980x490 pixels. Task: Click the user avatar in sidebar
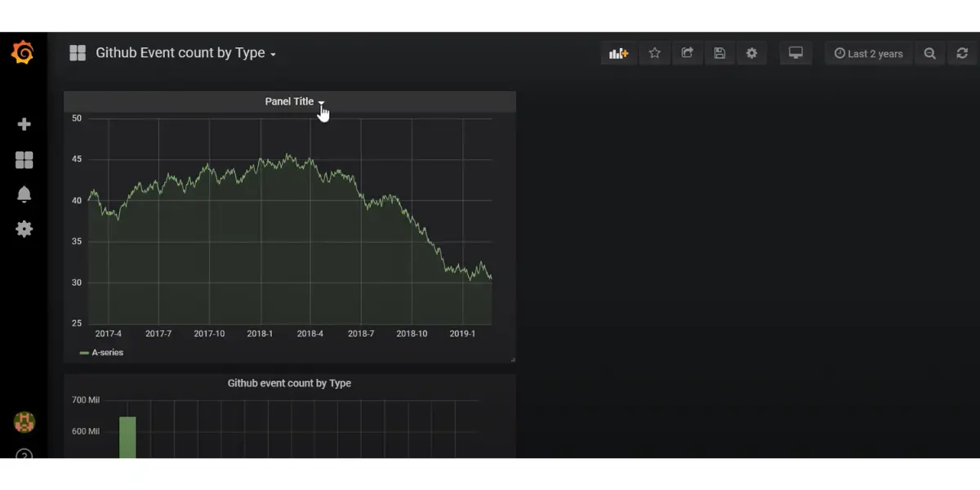[x=24, y=421]
